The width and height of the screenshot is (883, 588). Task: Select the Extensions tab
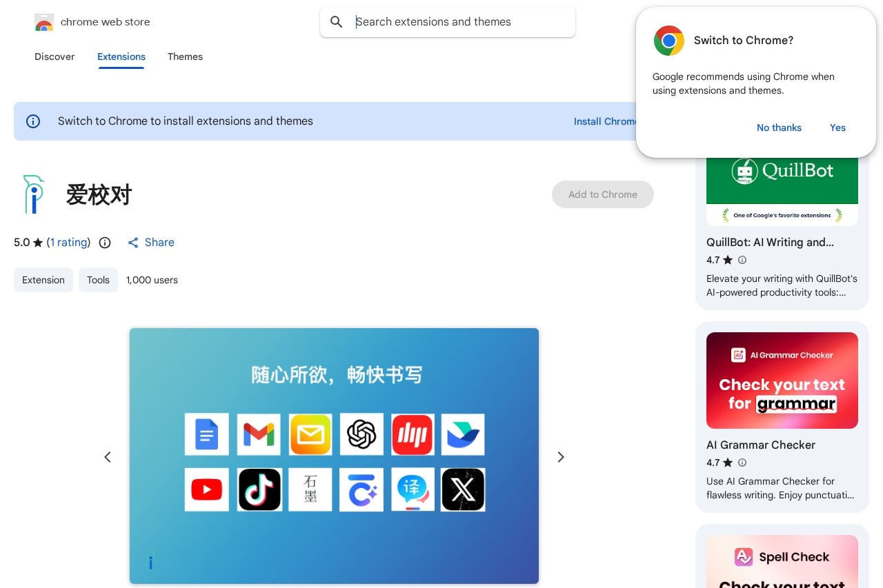121,57
